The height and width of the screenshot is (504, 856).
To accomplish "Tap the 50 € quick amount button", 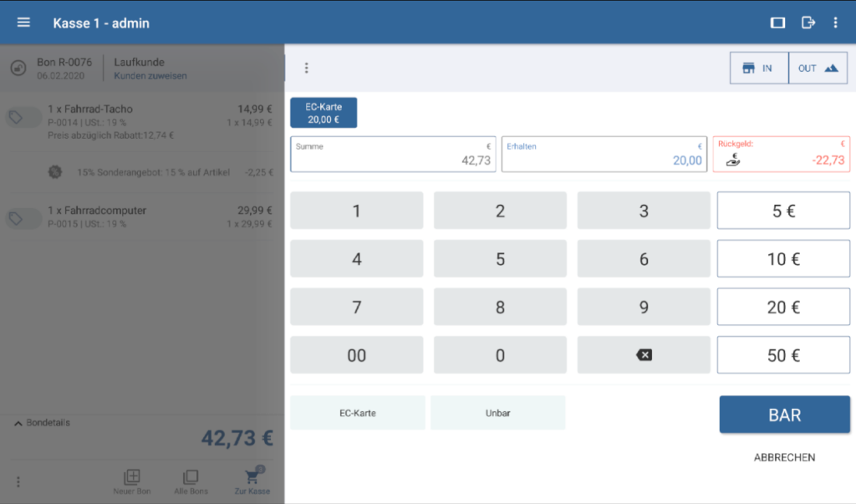I will click(783, 356).
